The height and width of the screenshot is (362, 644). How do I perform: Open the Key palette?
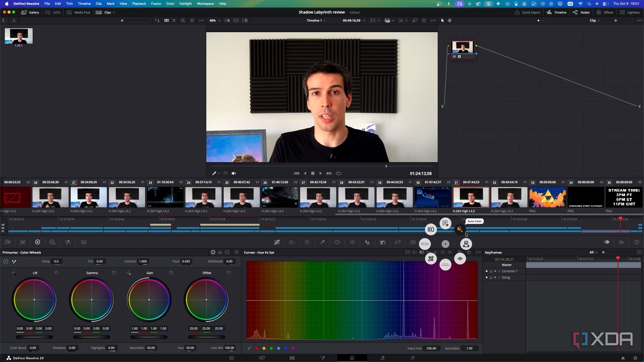click(x=383, y=242)
